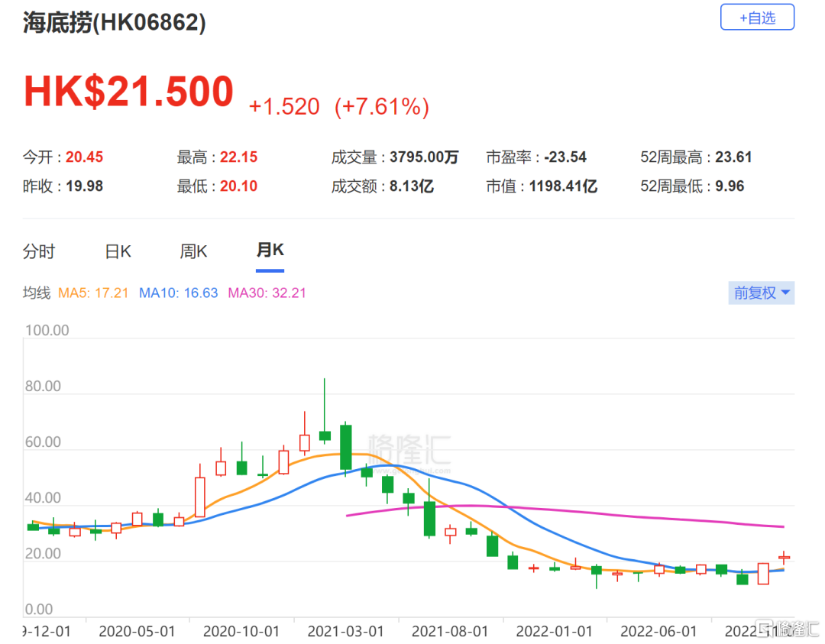Screen dimensions: 825x644
Task: Click the 成交量 value 3795.00万
Action: (x=424, y=157)
